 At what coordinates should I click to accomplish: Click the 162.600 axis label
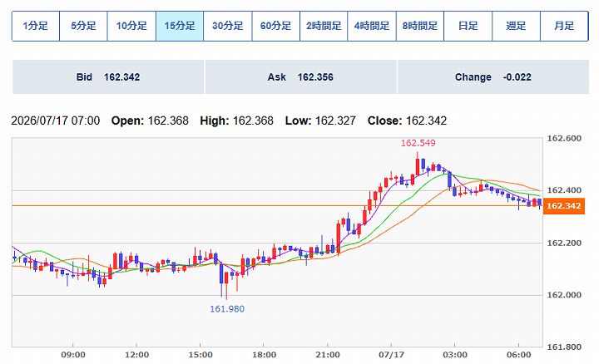[x=564, y=138]
